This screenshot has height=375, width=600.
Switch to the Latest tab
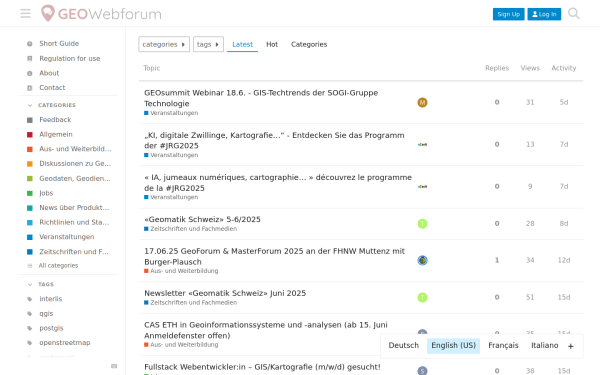click(x=243, y=44)
